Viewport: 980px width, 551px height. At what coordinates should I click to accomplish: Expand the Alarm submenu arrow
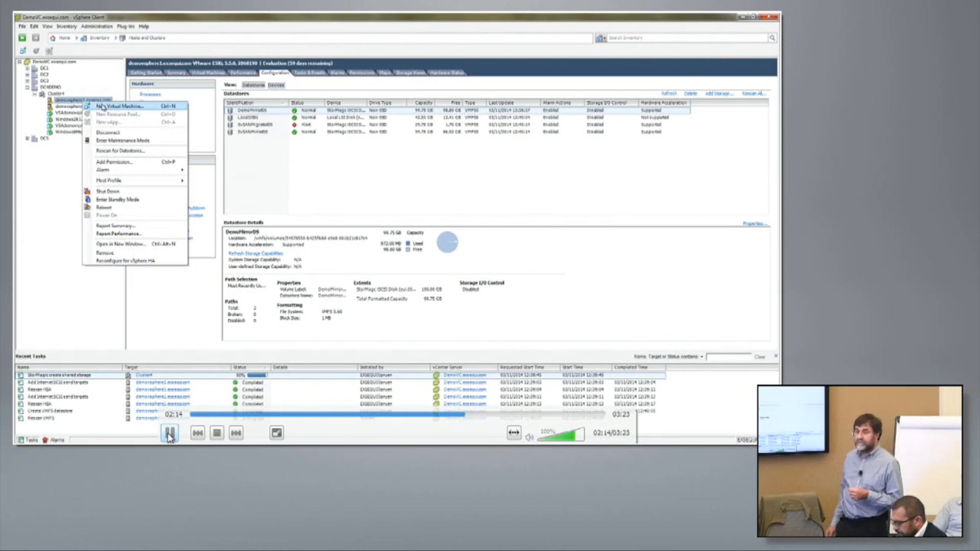pyautogui.click(x=182, y=170)
